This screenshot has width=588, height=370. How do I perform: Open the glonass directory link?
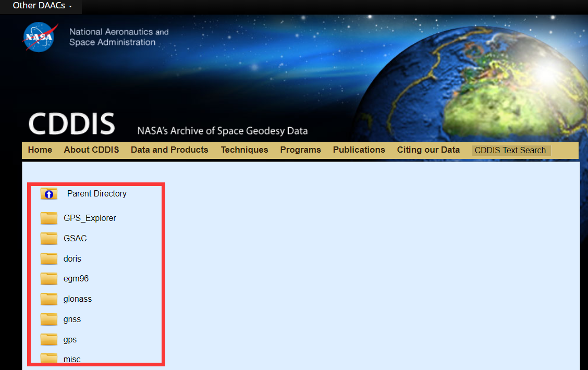click(78, 299)
